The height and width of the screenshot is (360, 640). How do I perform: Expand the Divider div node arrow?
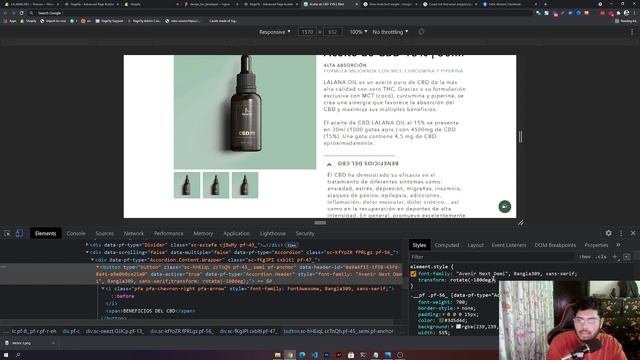pos(87,245)
